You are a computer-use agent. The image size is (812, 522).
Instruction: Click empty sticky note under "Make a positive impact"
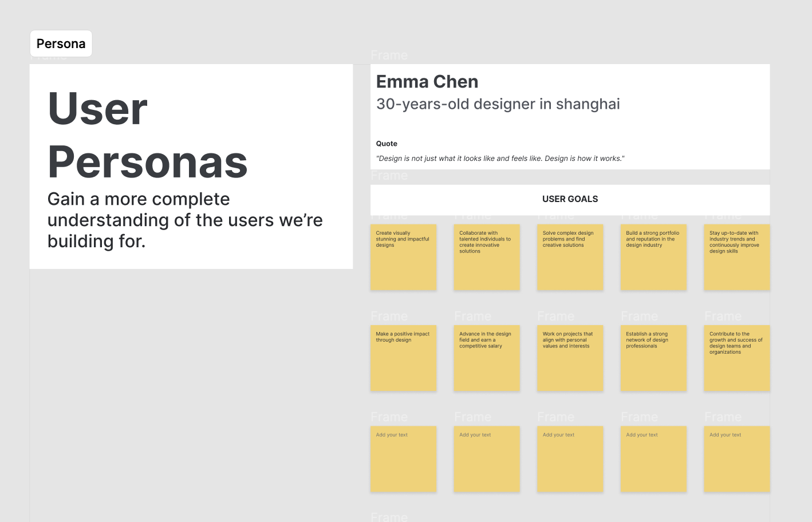[403, 459]
